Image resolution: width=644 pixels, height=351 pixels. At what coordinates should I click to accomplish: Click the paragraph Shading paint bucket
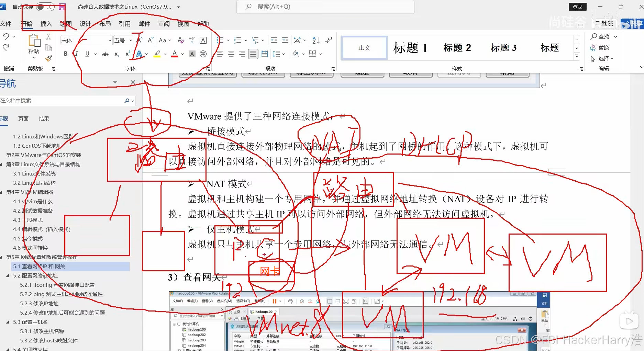(295, 54)
